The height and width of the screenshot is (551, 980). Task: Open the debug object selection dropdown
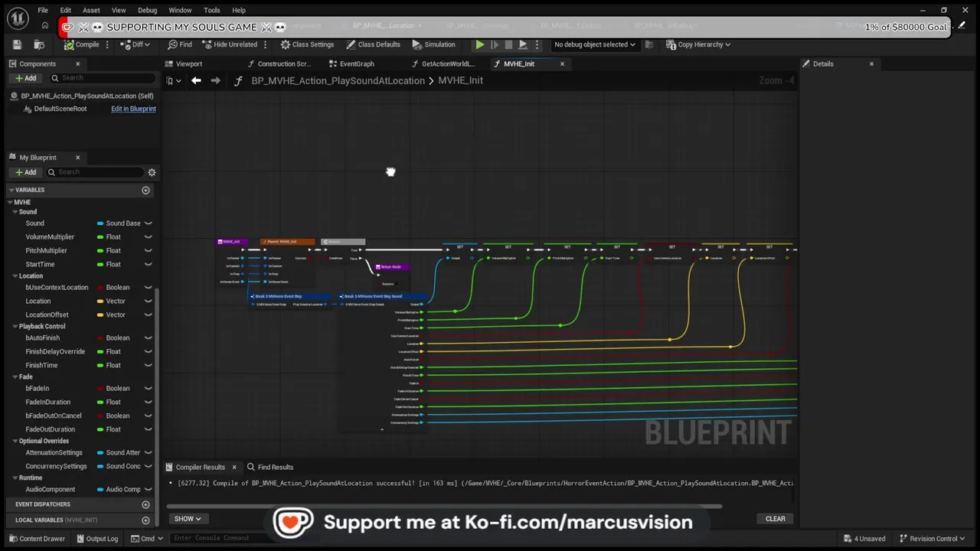click(x=595, y=44)
